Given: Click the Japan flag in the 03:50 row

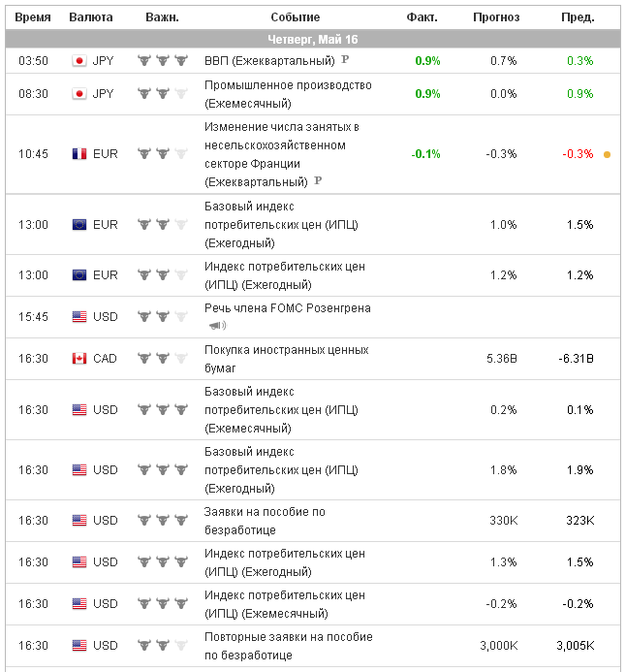Looking at the screenshot, I should point(79,60).
